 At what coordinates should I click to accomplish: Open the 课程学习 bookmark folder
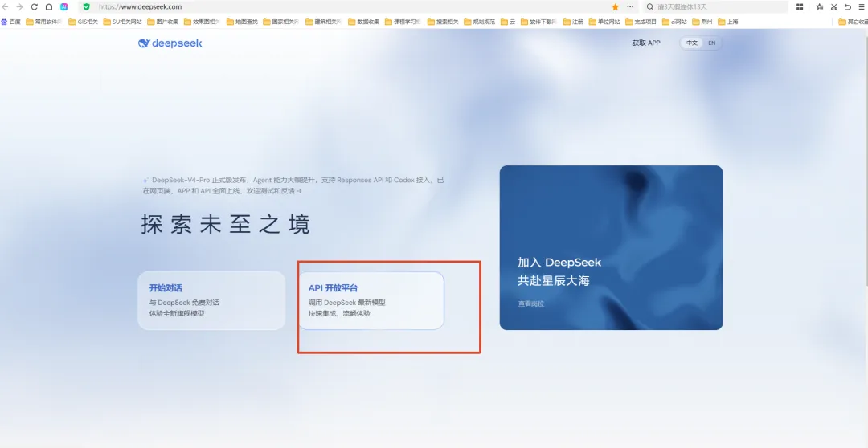403,22
